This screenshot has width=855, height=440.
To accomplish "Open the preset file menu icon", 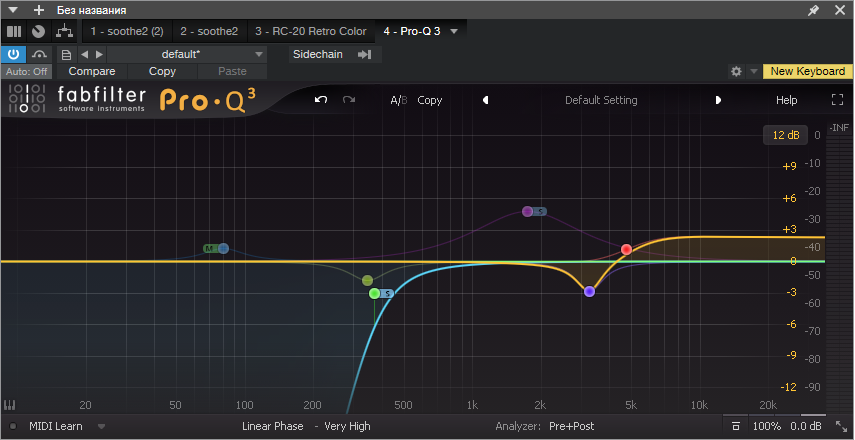I will [x=66, y=55].
